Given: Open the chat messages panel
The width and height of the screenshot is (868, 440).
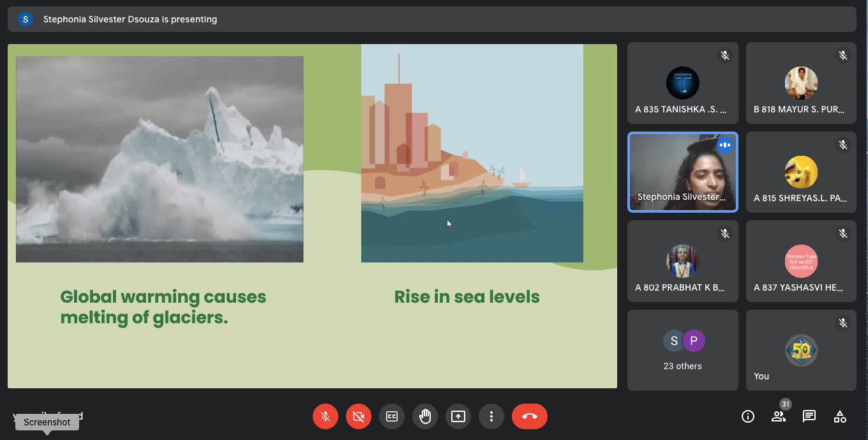Looking at the screenshot, I should coord(809,416).
